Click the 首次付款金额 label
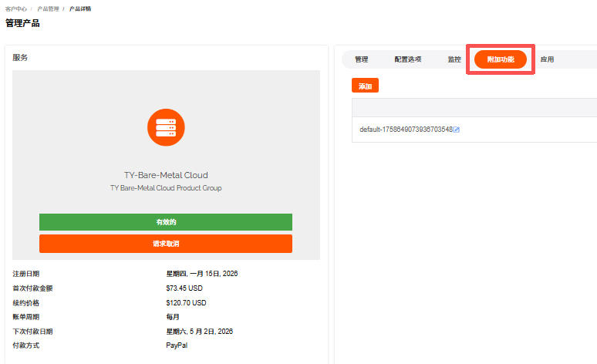This screenshot has height=364, width=597. (32, 288)
